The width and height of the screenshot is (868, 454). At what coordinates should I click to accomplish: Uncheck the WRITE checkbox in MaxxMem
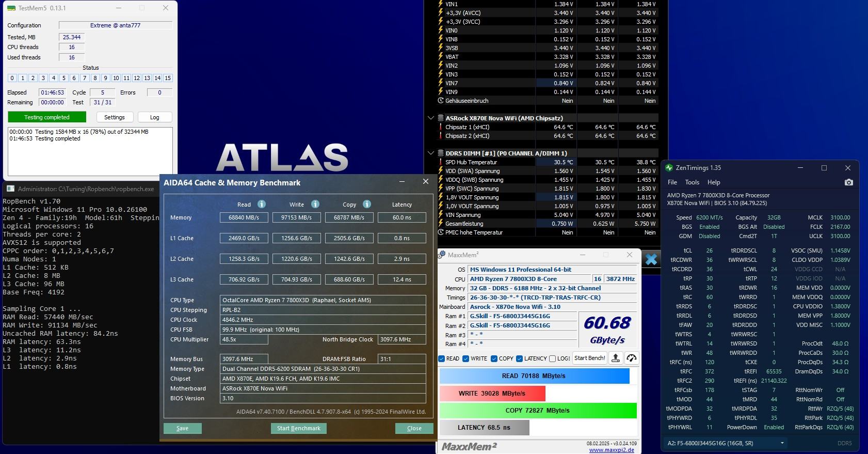pyautogui.click(x=466, y=358)
